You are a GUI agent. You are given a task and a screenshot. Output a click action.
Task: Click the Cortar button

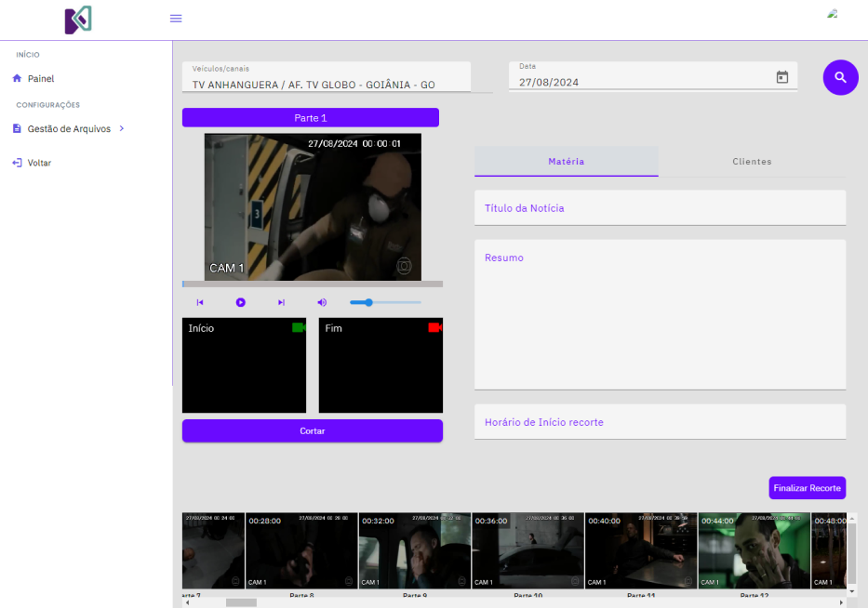[312, 431]
